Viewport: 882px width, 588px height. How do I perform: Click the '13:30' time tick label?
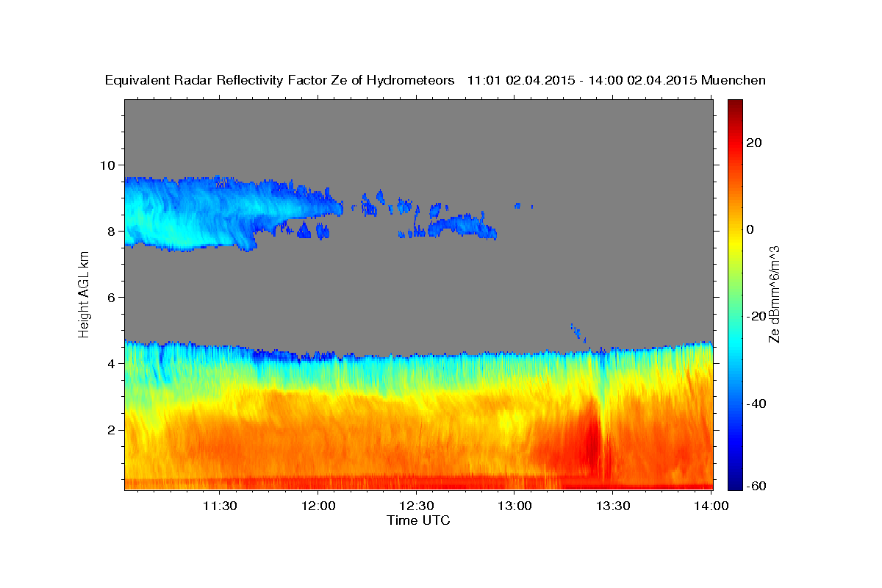pyautogui.click(x=613, y=506)
